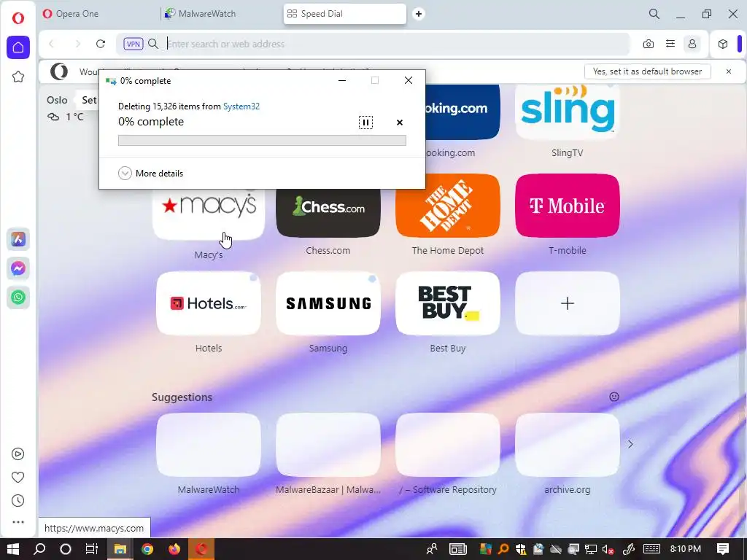This screenshot has height=560, width=747.
Task: Reload the current page
Action: (x=101, y=44)
